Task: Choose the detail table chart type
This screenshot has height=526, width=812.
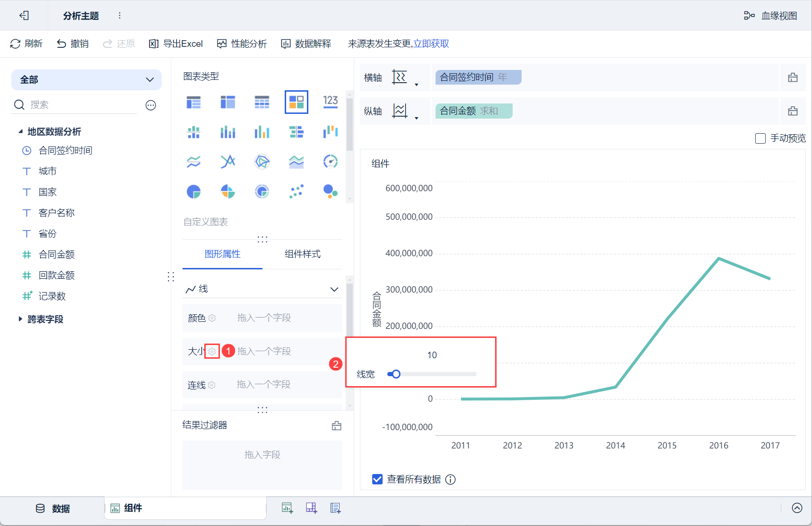Action: tap(262, 102)
